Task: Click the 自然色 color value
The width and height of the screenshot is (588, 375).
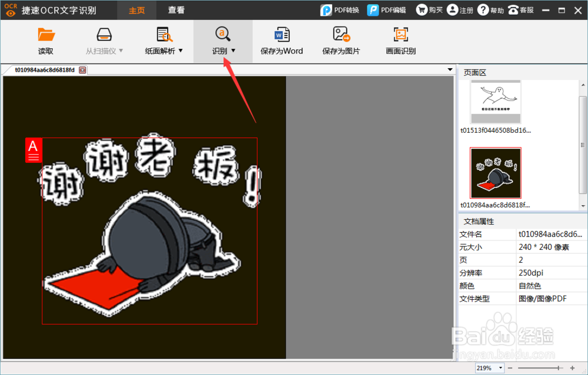Action: (530, 286)
